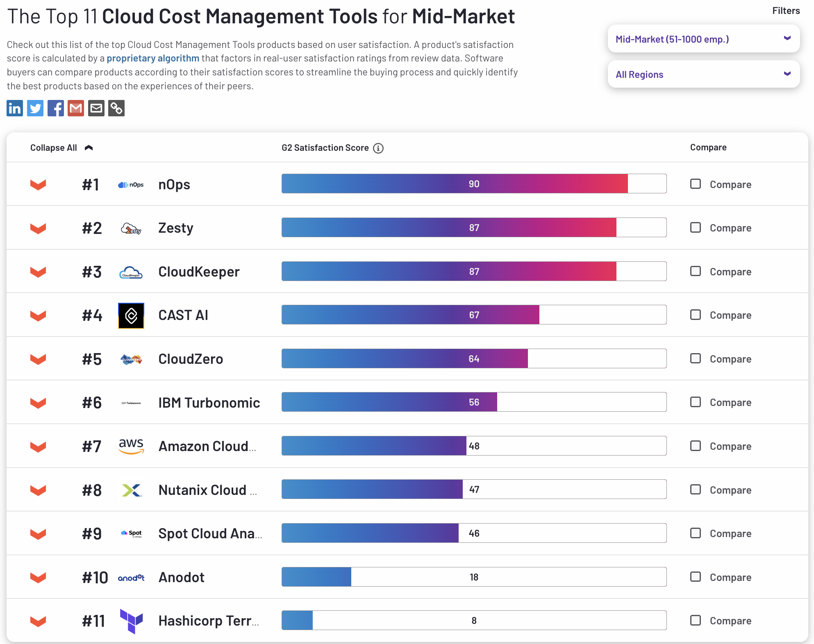Share via the Twitter icon
814x644 pixels.
pyautogui.click(x=35, y=108)
